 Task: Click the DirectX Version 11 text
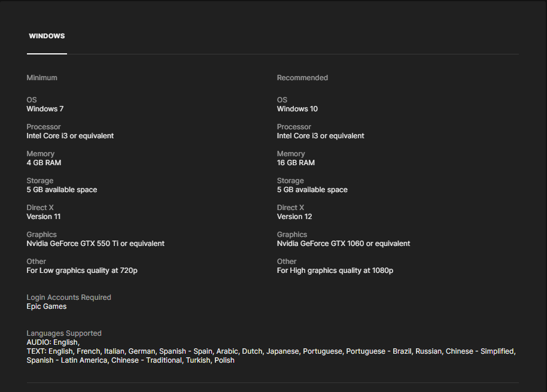point(44,217)
